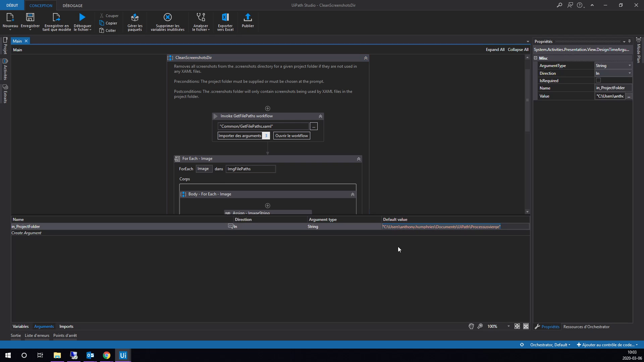
Task: Click browse button beside GetFilePaths.xaml path
Action: [314, 126]
